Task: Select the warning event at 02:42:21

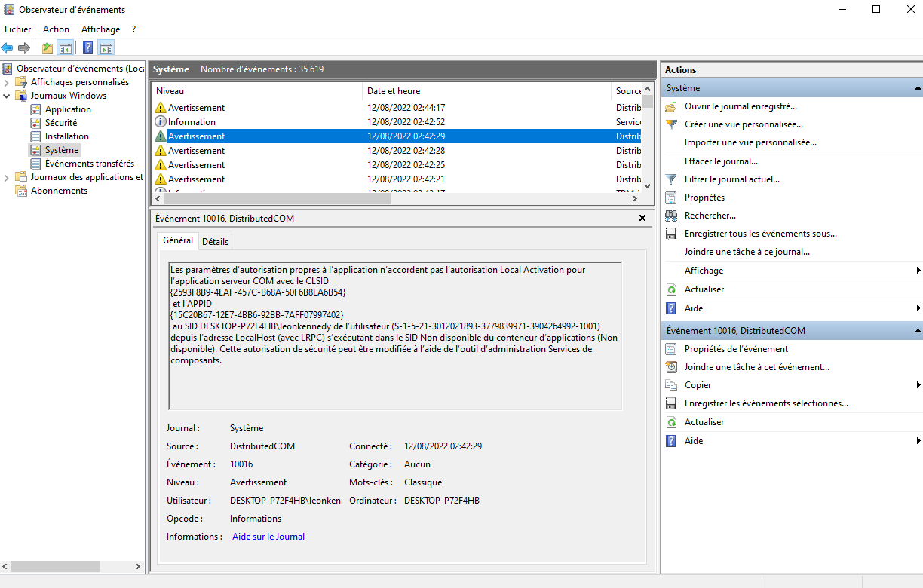Action: [397, 179]
